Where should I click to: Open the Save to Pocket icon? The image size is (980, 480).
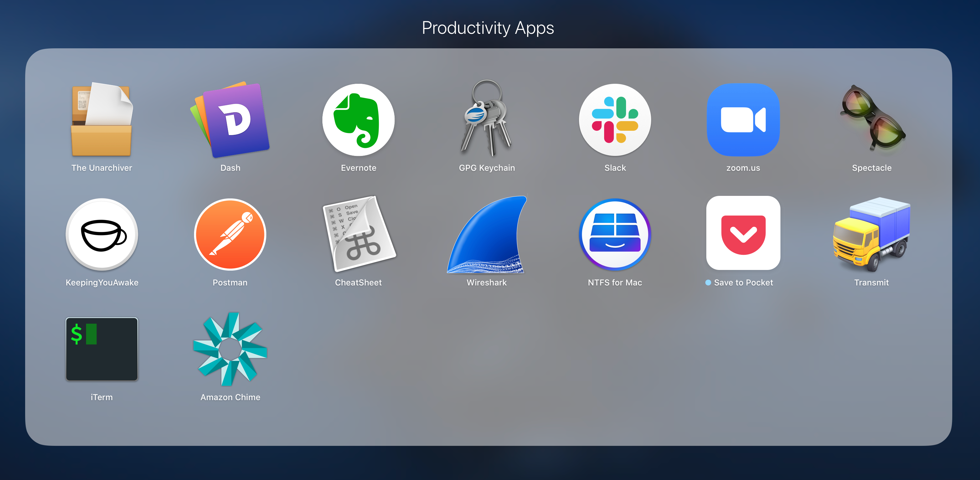pos(743,233)
